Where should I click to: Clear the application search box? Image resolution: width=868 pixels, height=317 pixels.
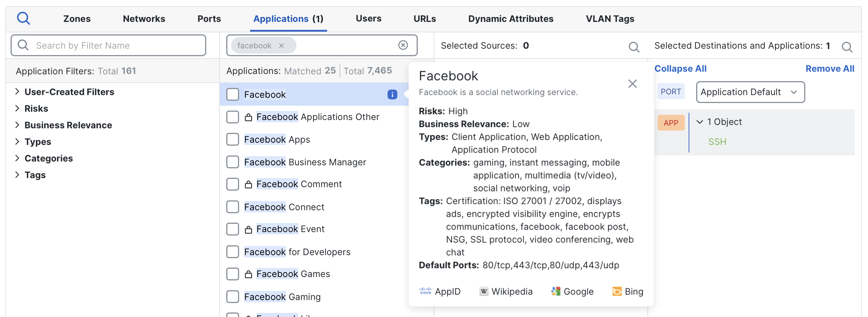coord(403,45)
